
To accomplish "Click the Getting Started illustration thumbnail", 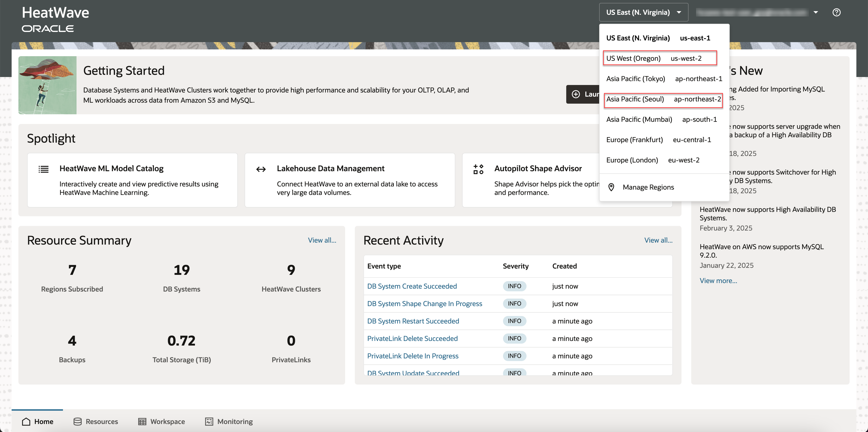I will coord(47,85).
